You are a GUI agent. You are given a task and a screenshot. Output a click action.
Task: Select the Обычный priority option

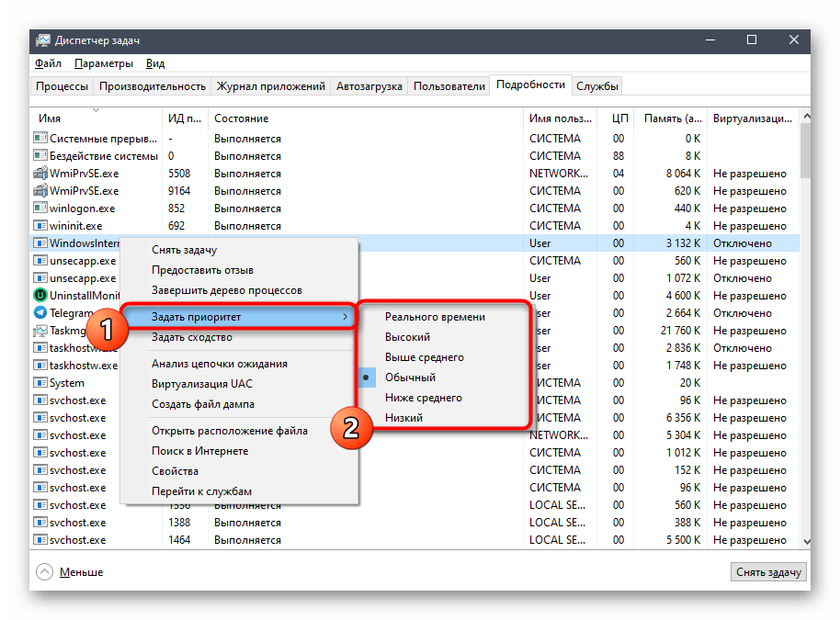[x=410, y=377]
